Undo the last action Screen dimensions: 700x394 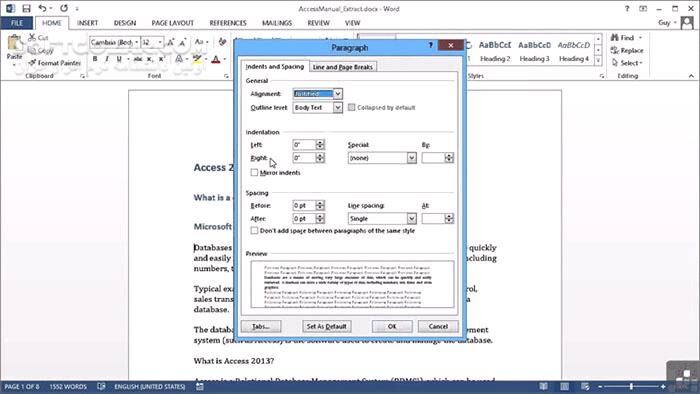[42, 8]
